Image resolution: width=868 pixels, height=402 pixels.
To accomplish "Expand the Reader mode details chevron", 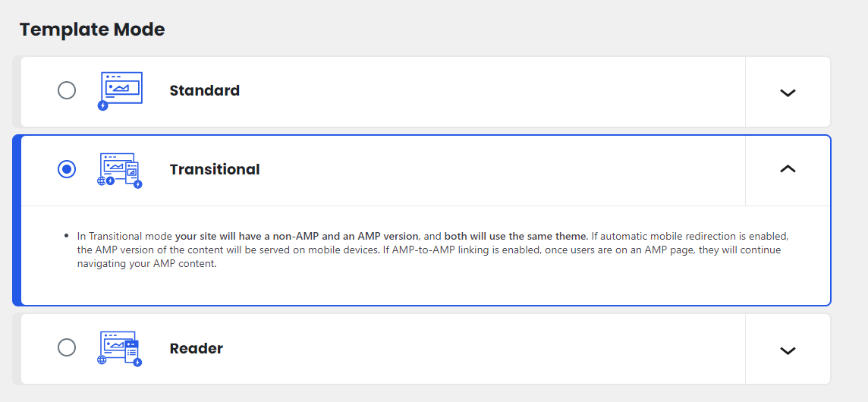I will coord(788,350).
